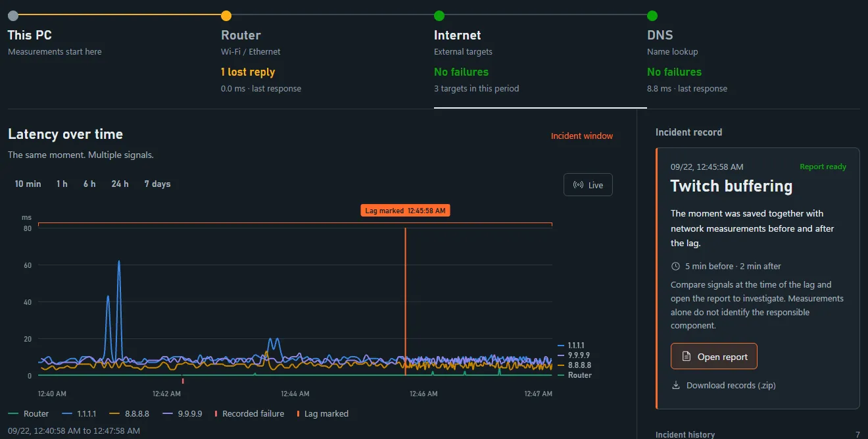
Task: Click the Report ready status
Action: pos(823,167)
